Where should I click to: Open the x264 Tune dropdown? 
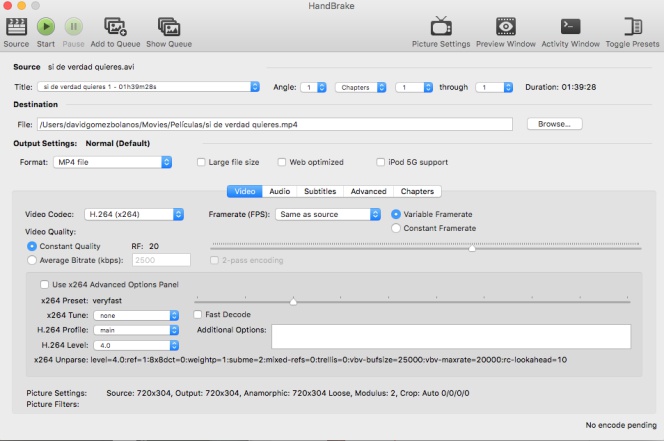point(136,316)
